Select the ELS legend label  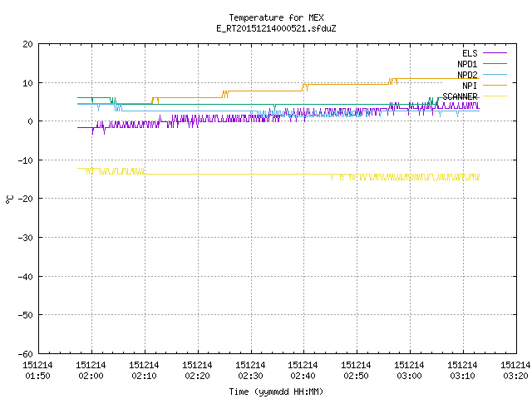[470, 53]
